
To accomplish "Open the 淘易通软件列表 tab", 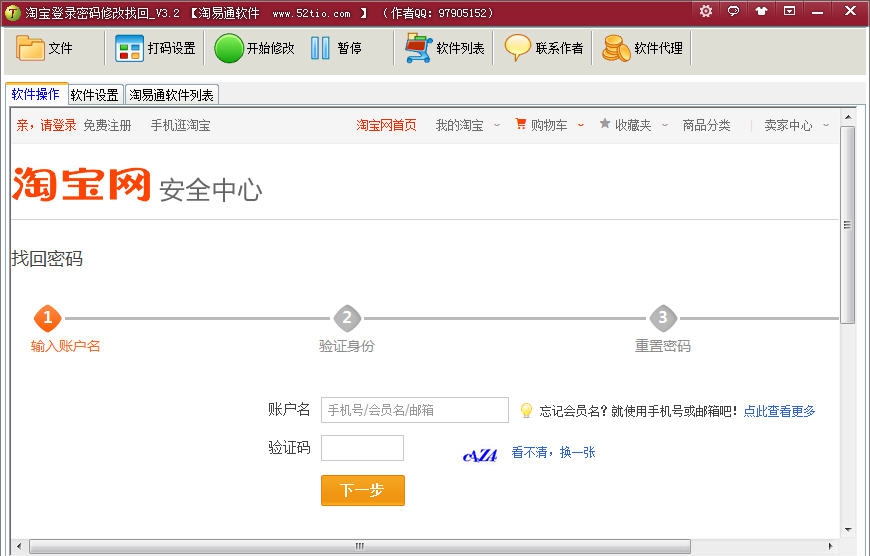I will coord(171,95).
